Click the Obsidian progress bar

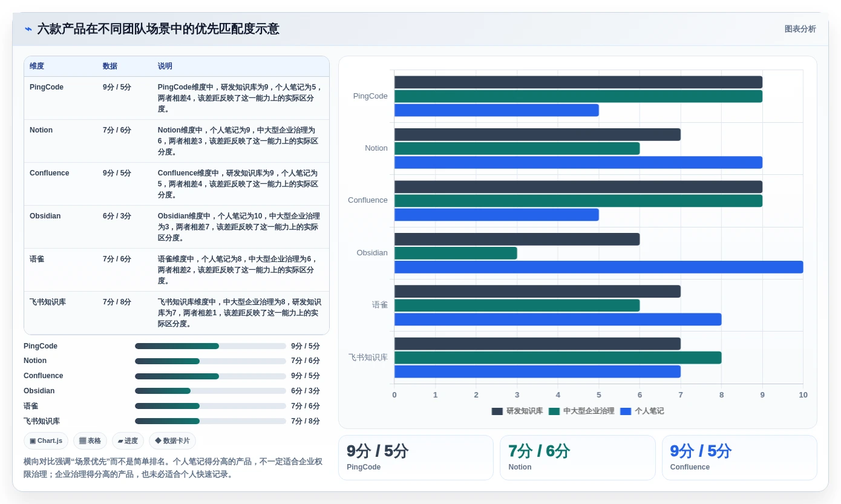pos(211,391)
